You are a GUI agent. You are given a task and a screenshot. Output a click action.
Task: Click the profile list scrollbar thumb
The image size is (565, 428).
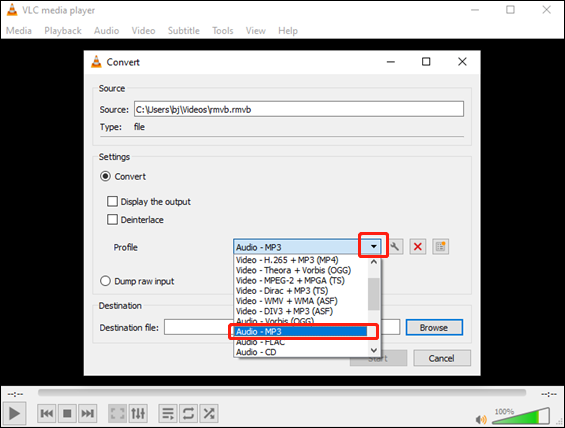374,294
